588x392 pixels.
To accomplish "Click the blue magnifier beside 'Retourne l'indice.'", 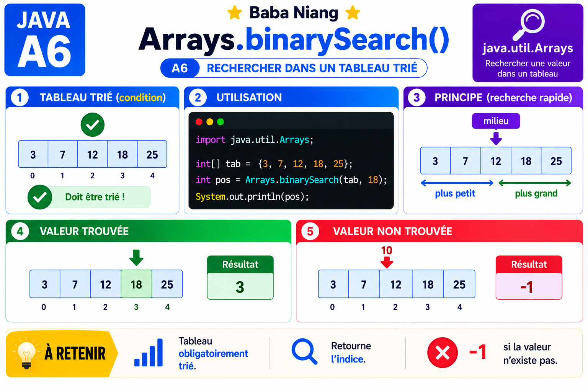I will 304,351.
